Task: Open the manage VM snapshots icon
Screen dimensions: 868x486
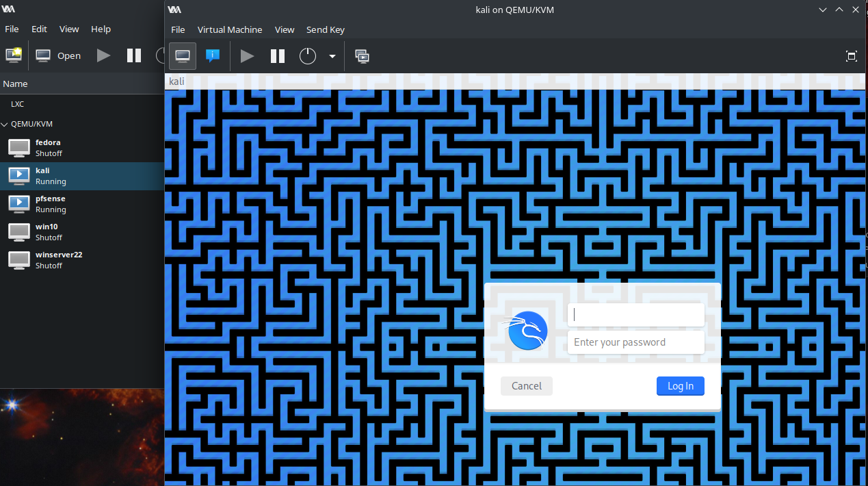Action: (x=363, y=56)
